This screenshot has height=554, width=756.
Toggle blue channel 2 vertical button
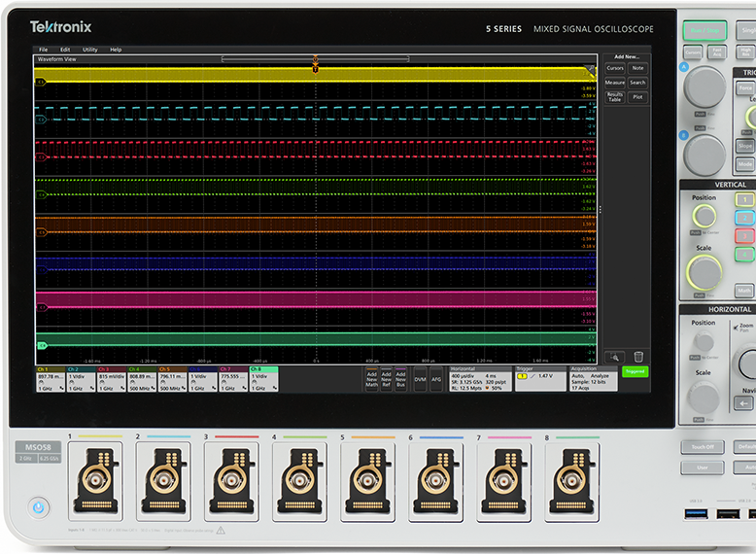[x=745, y=218]
